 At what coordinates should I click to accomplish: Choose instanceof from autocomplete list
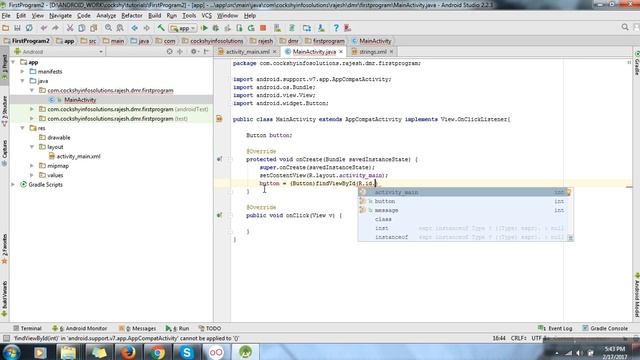(465, 237)
